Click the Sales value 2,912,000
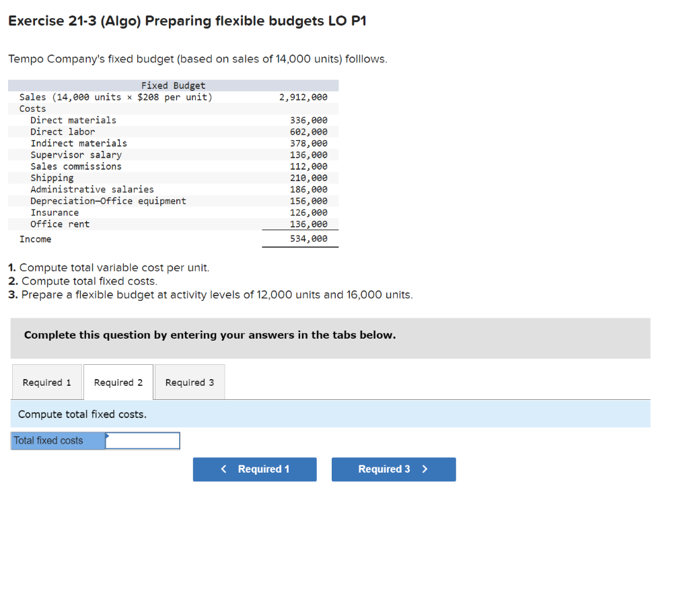 pos(303,97)
